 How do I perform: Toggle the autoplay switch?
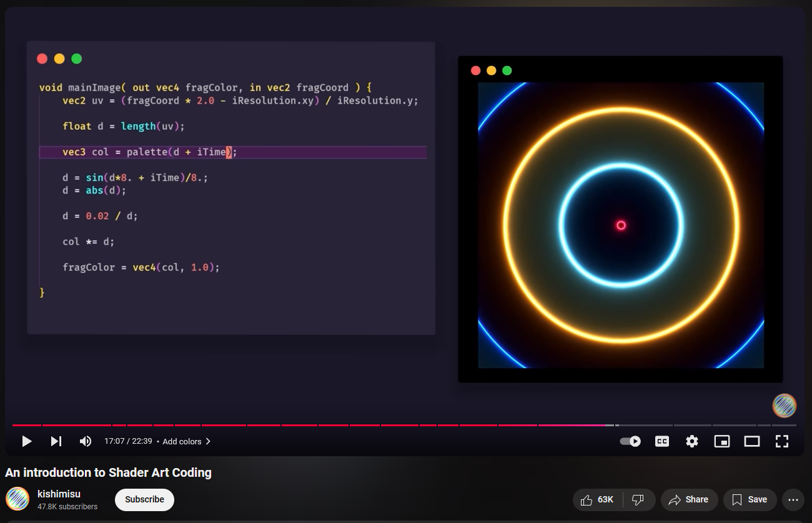[x=630, y=441]
